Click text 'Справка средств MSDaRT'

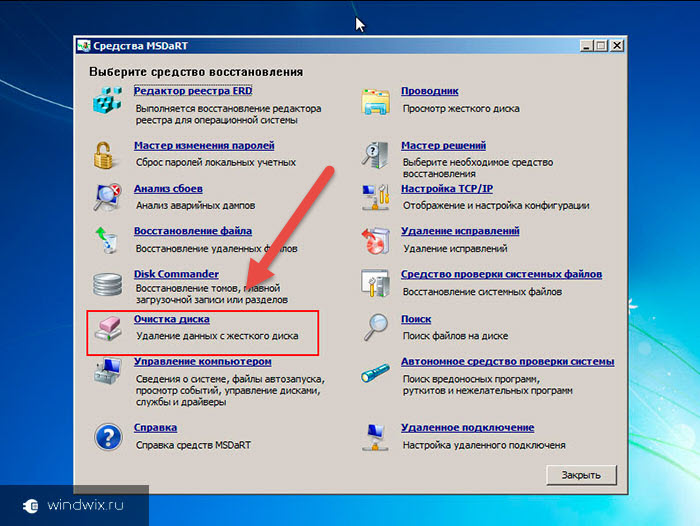193,445
